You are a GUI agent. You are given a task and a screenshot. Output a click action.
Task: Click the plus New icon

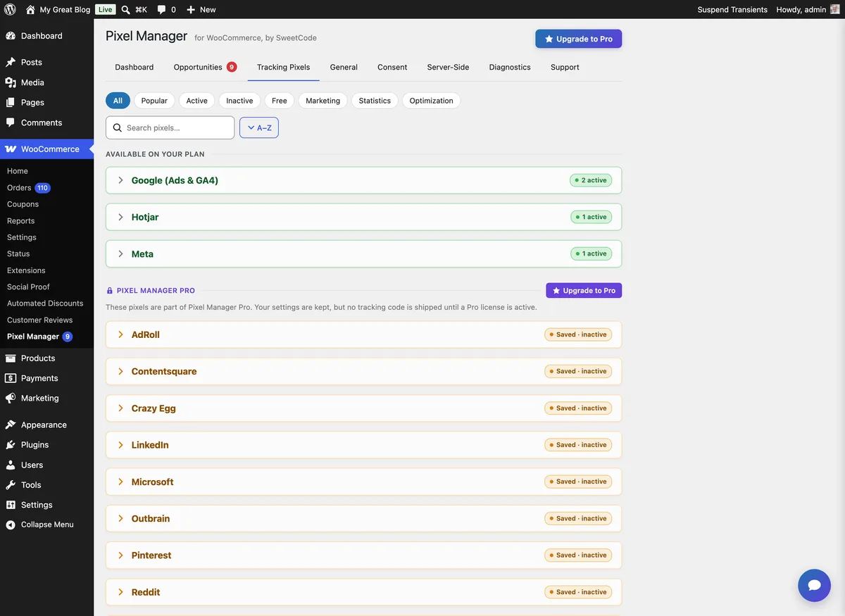(191, 10)
